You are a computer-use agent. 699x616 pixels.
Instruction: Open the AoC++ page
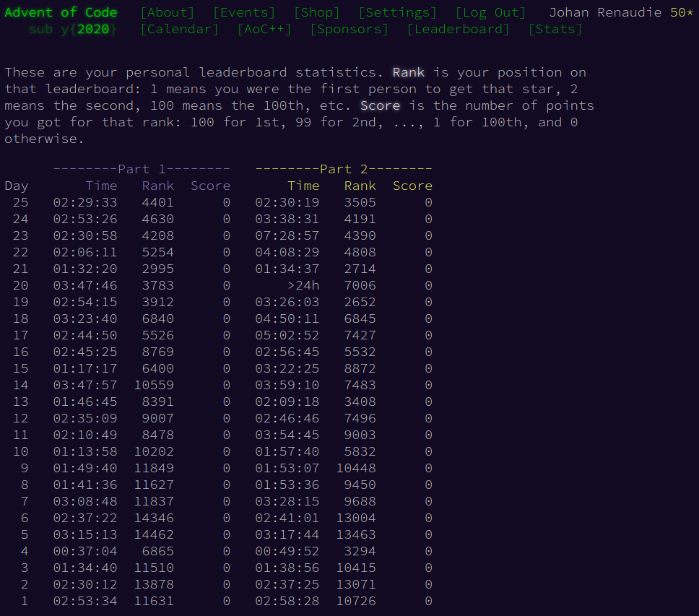pyautogui.click(x=264, y=30)
